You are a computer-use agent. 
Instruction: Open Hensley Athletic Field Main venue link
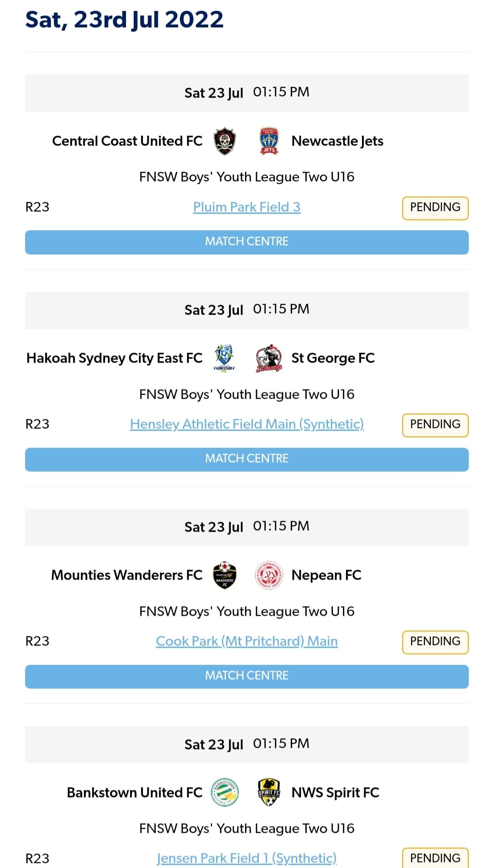246,424
